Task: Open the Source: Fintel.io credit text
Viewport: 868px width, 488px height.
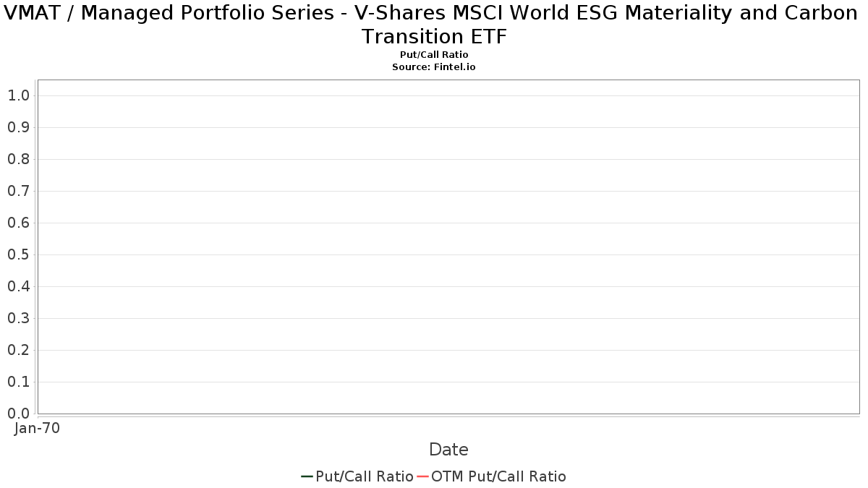Action: point(434,67)
